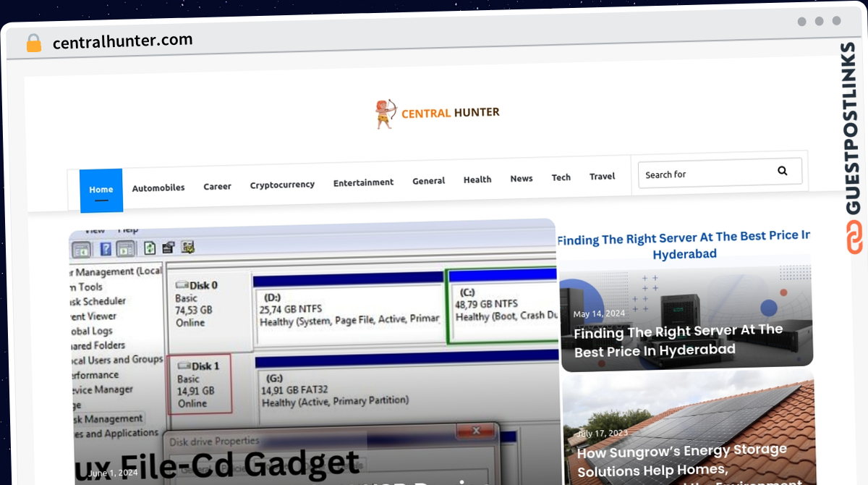Open the Sungrow's Energy Storage Solutions article
The height and width of the screenshot is (485, 868).
coord(689,429)
